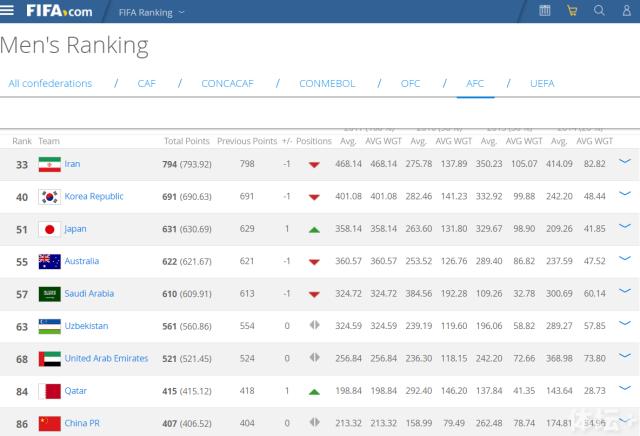Expand the Iran row details chevron
Image resolution: width=640 pixels, height=436 pixels.
pos(626,162)
